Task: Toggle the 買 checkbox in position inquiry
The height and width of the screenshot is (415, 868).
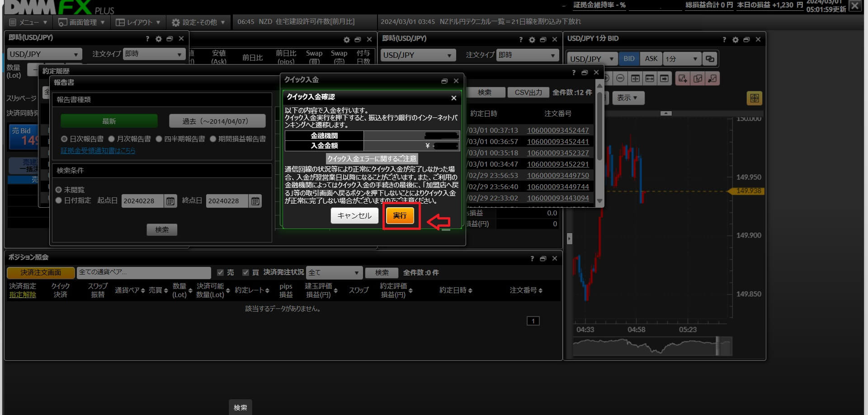Action: tap(246, 273)
